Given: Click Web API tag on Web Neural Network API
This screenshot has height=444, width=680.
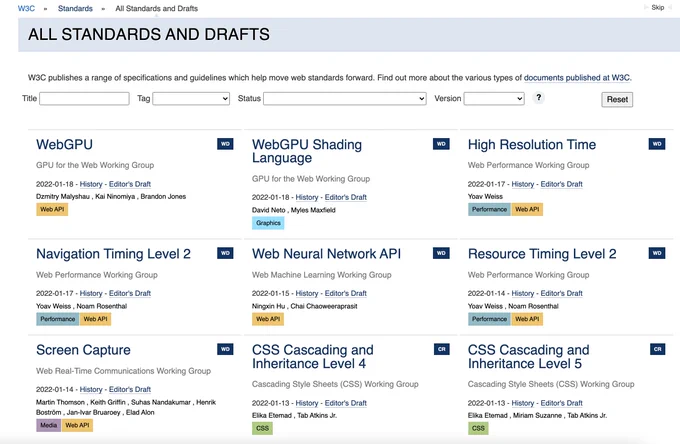Looking at the screenshot, I should click(x=268, y=319).
